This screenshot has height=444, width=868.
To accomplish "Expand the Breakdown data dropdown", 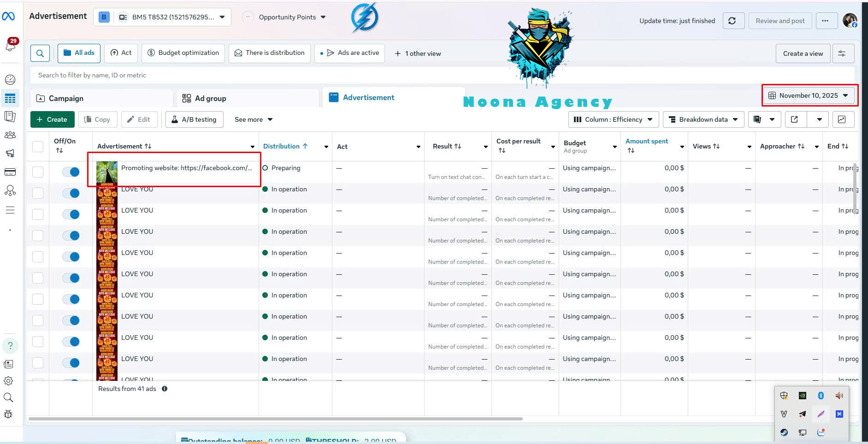I will (703, 119).
